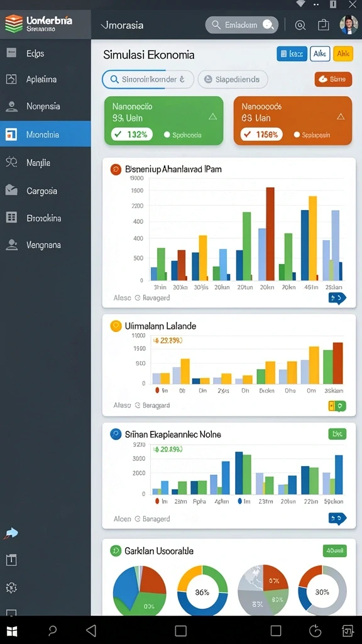Click the taskbar search magnifier icon
362x644 pixels.
coord(53,630)
